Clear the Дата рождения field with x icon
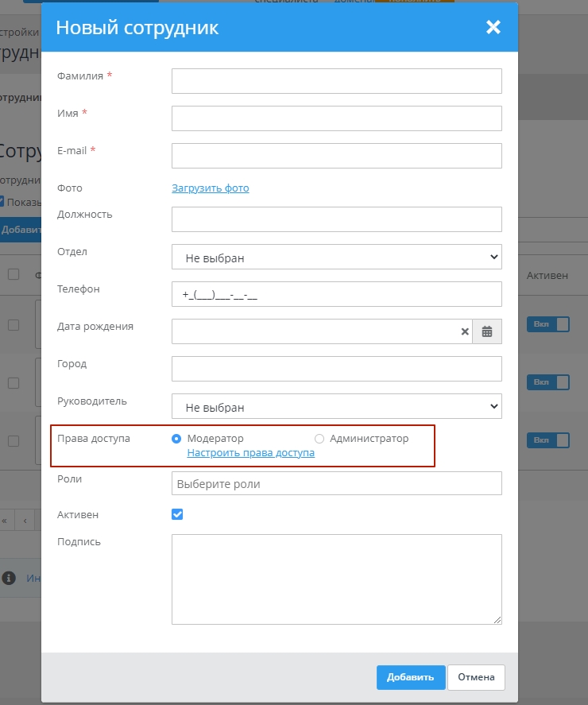 click(x=465, y=331)
